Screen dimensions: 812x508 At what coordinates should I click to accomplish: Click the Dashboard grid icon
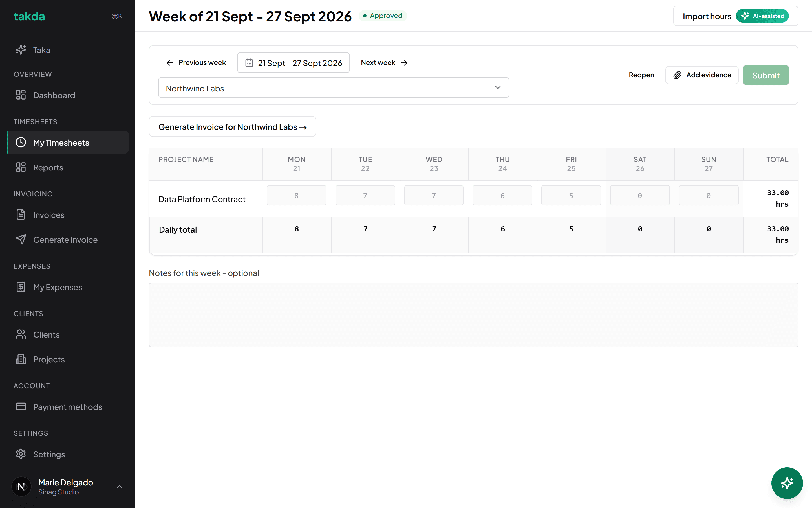(x=21, y=95)
